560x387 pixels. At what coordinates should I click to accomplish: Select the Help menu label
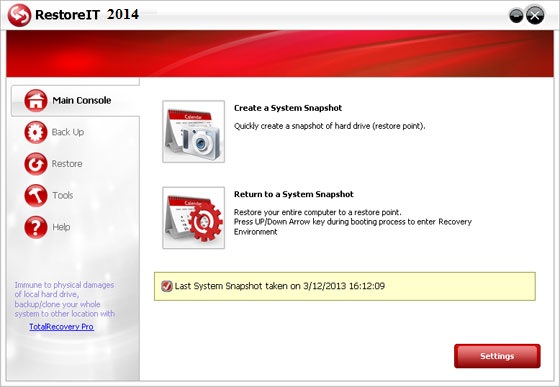pos(61,227)
